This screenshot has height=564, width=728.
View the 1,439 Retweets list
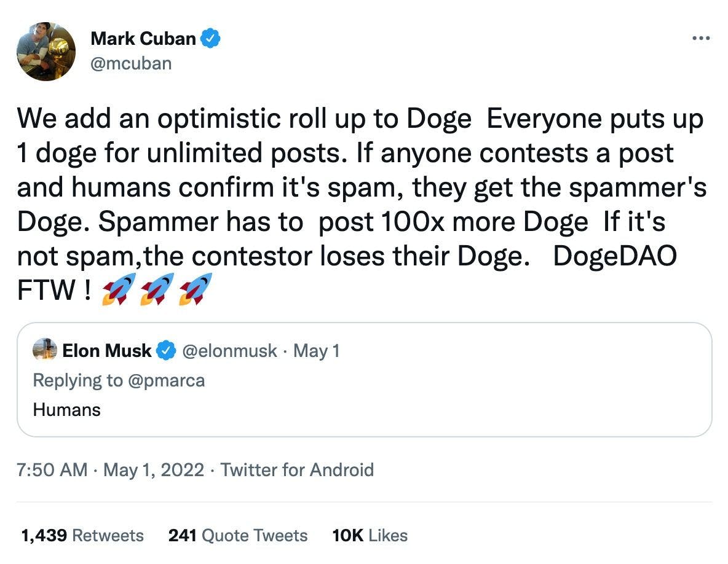(82, 535)
